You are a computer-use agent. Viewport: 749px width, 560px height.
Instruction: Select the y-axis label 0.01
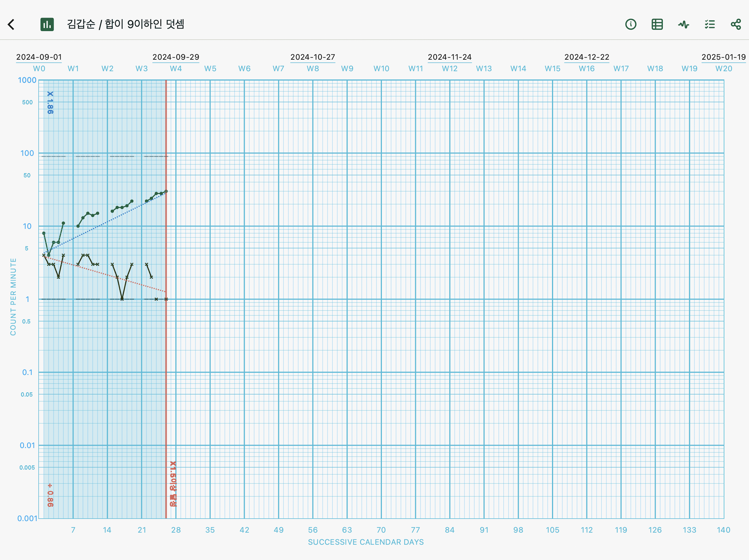pos(27,445)
